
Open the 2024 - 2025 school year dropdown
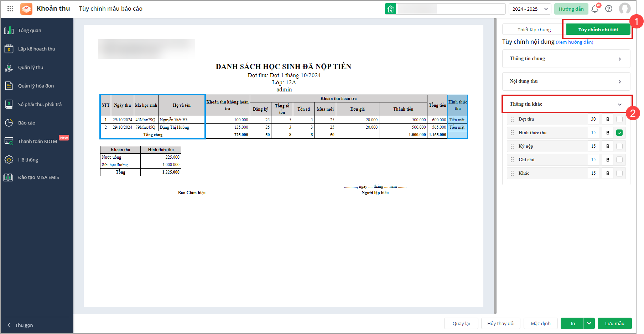[x=530, y=9]
